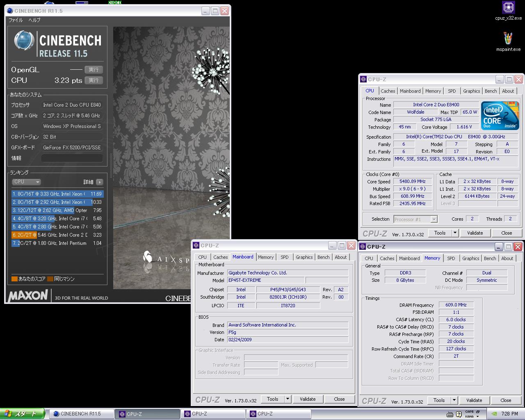This screenshot has width=525, height=420.
Task: Open Memory tab in Mainboard CPU-Z window
Action: 266,257
